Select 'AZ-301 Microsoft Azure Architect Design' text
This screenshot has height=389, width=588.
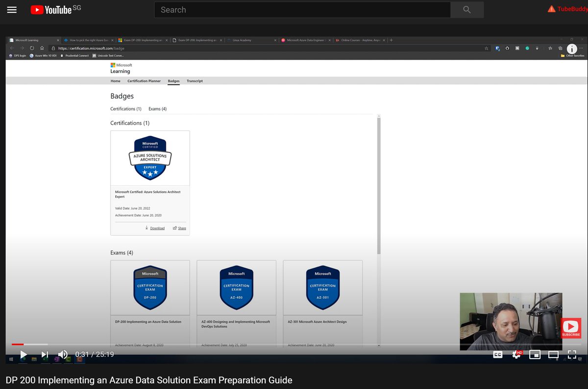coord(317,322)
